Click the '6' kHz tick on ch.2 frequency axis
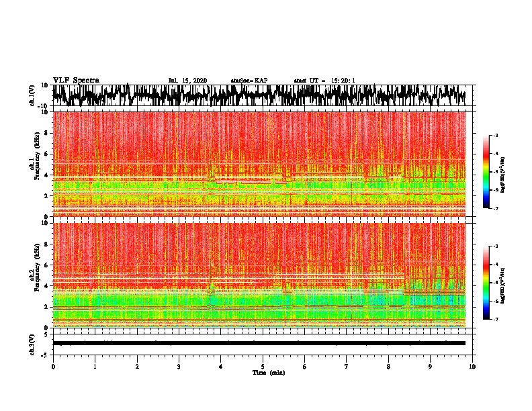532x411 pixels. click(47, 265)
